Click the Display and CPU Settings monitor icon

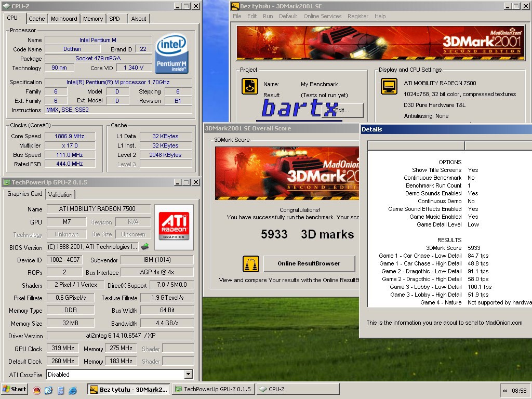click(389, 86)
